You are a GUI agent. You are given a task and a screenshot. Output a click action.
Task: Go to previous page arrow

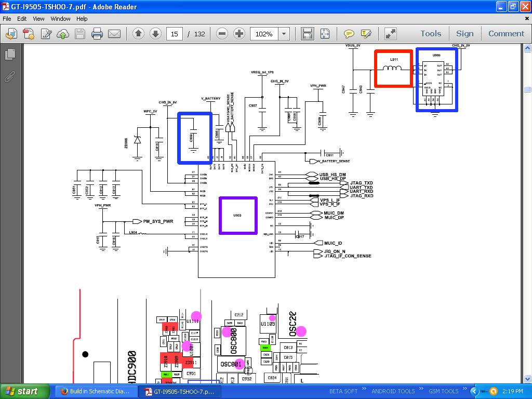(138, 34)
